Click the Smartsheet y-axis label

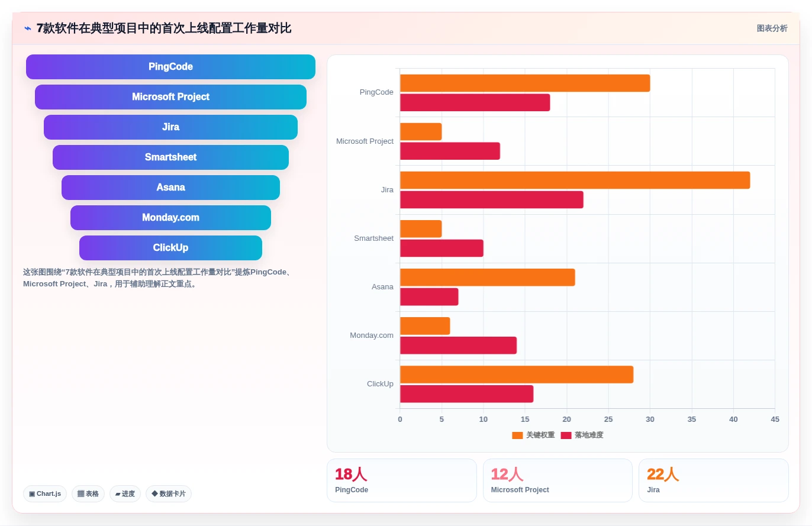[373, 238]
